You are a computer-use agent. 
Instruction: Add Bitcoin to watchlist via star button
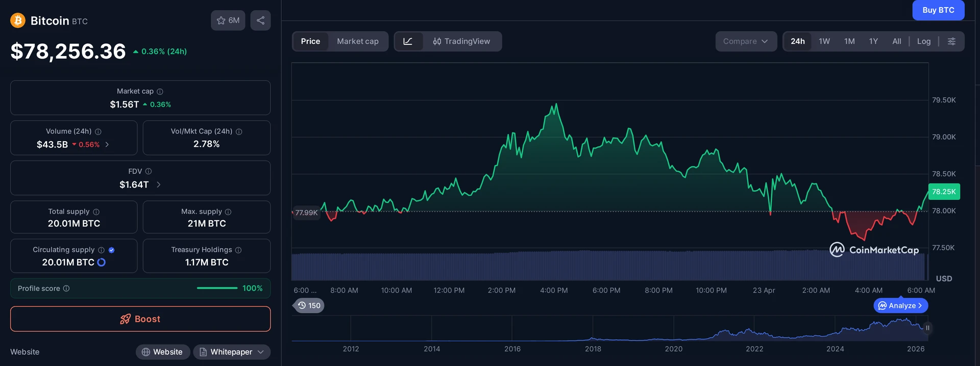(x=228, y=20)
